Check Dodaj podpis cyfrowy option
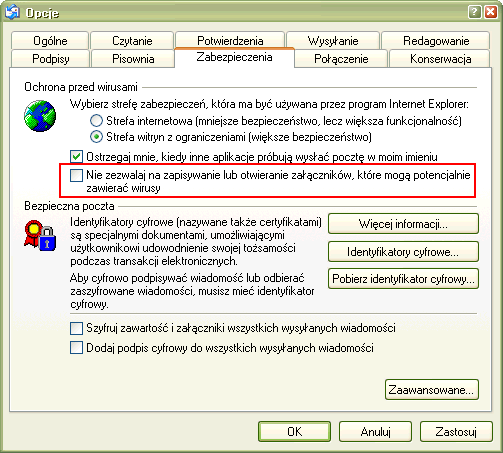The height and width of the screenshot is (453, 503). 76,348
